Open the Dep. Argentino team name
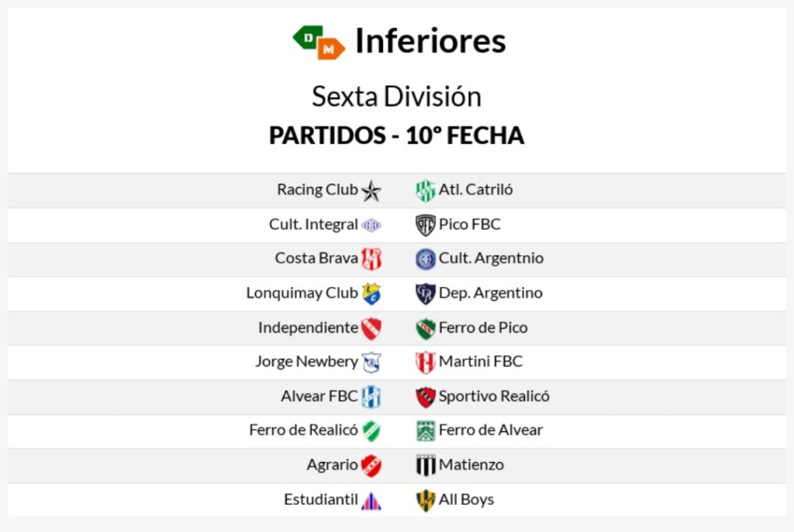This screenshot has width=794, height=532. point(491,293)
